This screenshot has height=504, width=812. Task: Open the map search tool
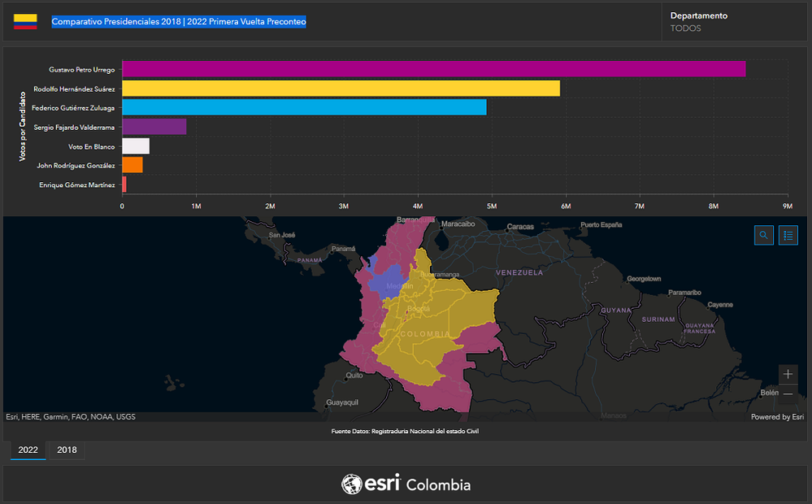763,235
